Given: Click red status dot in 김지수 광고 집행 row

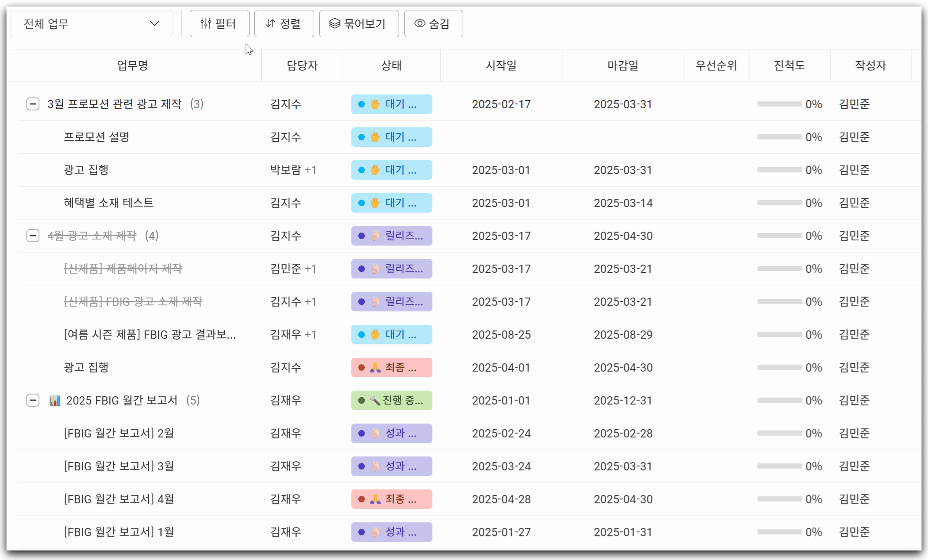Looking at the screenshot, I should [361, 367].
